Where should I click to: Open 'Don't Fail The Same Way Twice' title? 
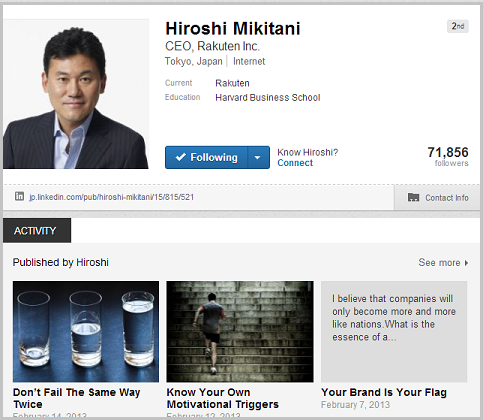[x=77, y=398]
